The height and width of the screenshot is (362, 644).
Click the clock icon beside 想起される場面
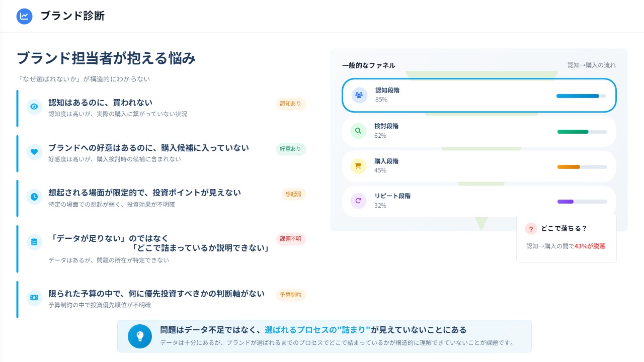pyautogui.click(x=34, y=197)
